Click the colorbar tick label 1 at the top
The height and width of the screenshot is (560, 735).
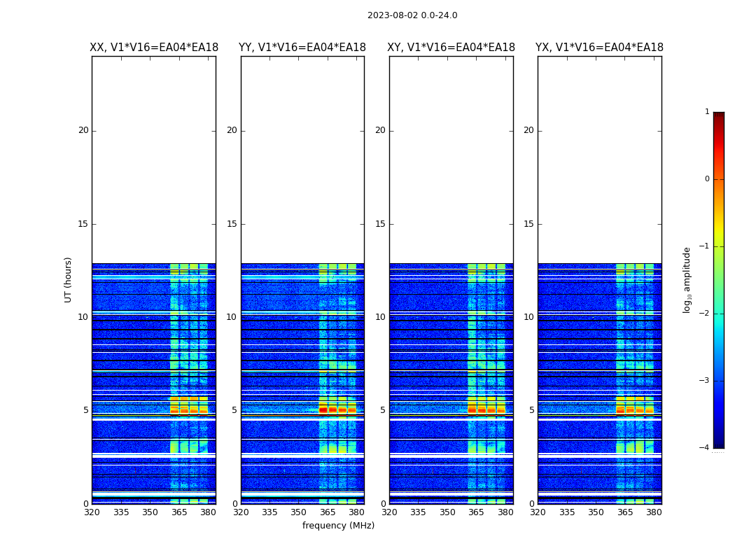click(707, 112)
